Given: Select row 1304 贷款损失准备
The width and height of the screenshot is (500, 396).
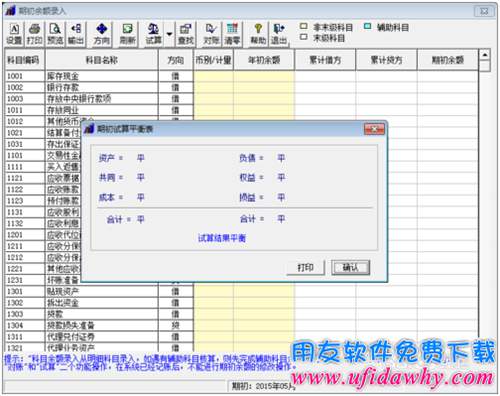Looking at the screenshot, I should (x=242, y=325).
